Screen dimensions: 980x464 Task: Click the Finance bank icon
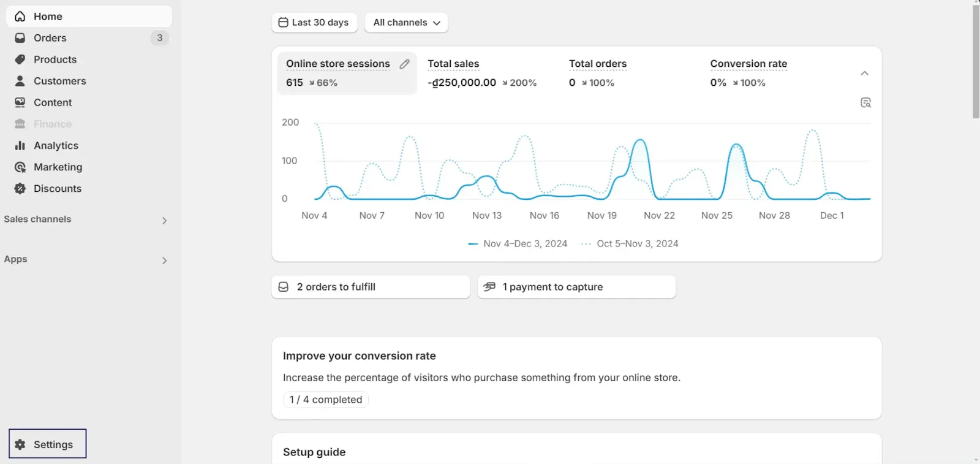(x=20, y=124)
